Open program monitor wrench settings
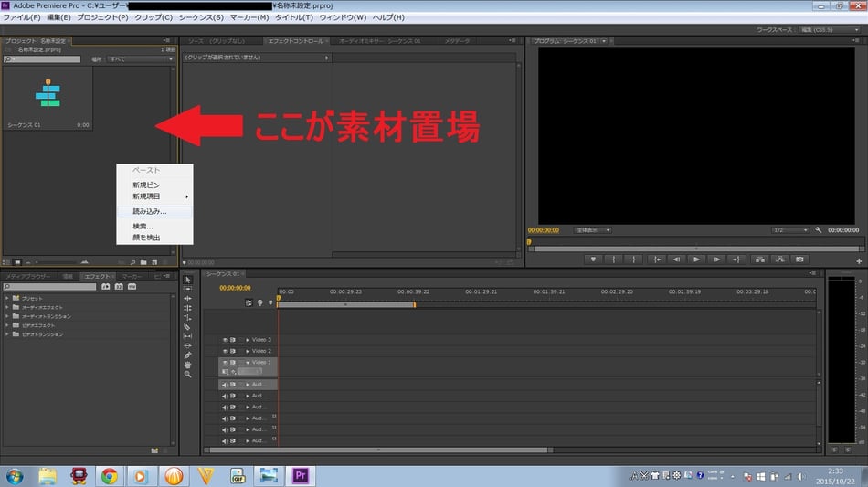 (x=819, y=230)
